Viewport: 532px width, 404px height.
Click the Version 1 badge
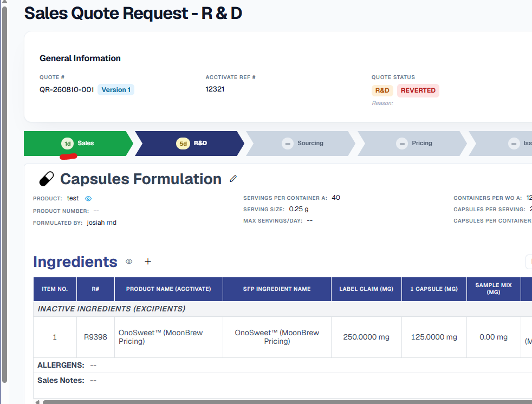coord(116,90)
